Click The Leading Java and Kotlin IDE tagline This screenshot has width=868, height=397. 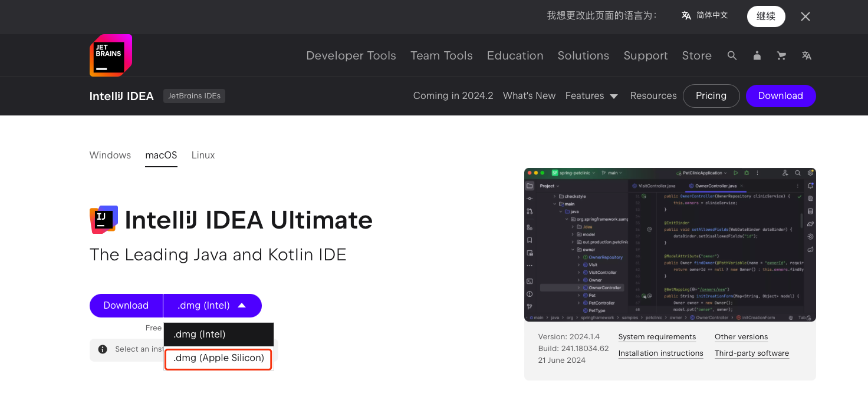[x=218, y=254]
